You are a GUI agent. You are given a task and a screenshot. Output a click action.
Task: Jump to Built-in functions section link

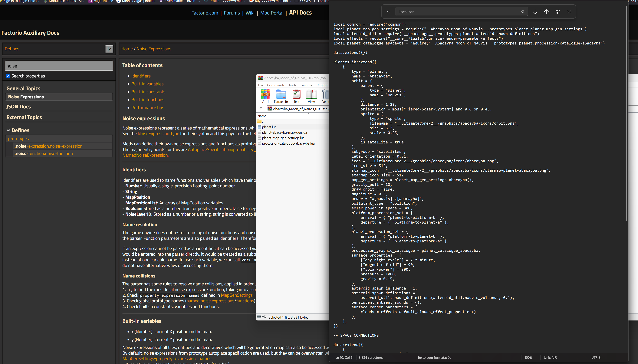pyautogui.click(x=148, y=100)
